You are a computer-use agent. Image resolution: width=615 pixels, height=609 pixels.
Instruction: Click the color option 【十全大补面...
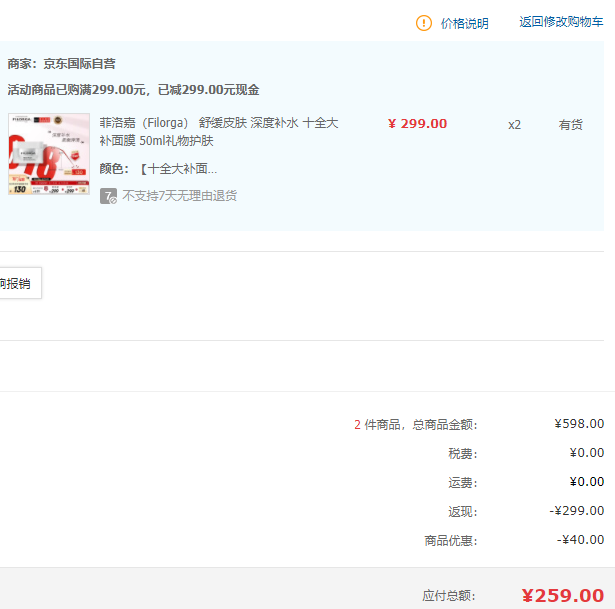(x=178, y=169)
